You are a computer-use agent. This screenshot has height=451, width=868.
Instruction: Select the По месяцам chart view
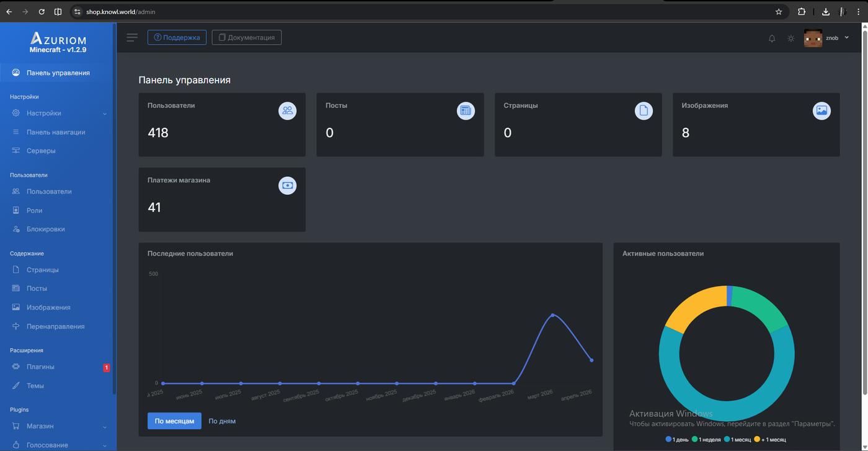coord(174,421)
